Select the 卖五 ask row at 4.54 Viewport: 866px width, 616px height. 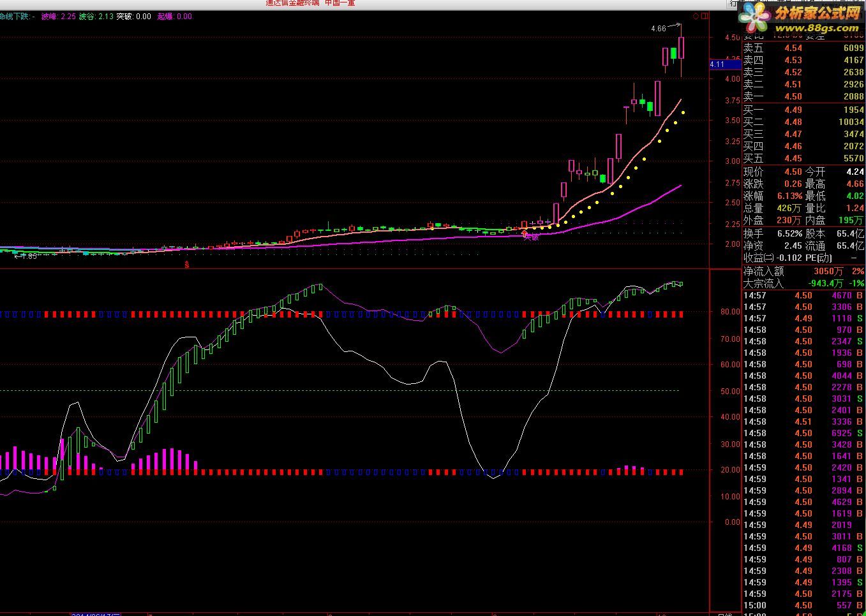pos(803,48)
